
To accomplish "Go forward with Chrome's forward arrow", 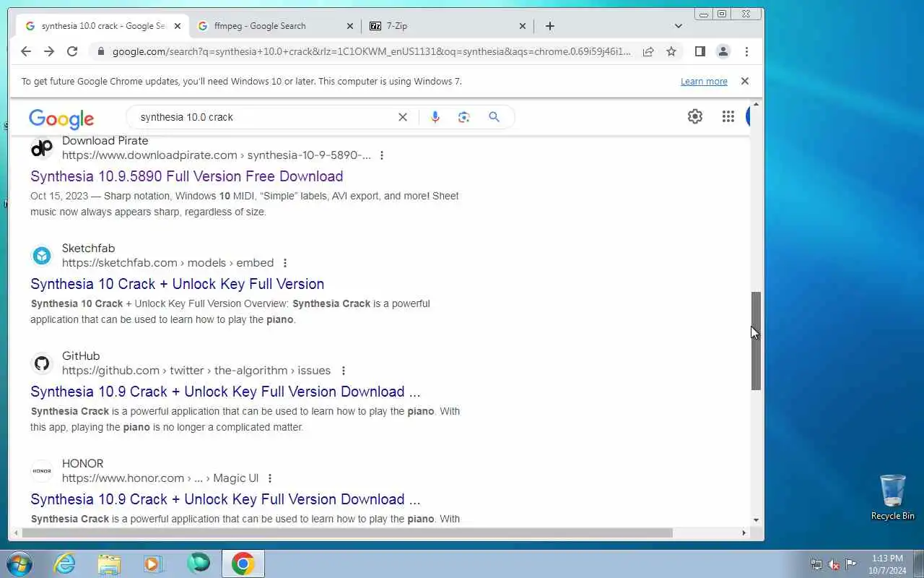I will point(49,51).
